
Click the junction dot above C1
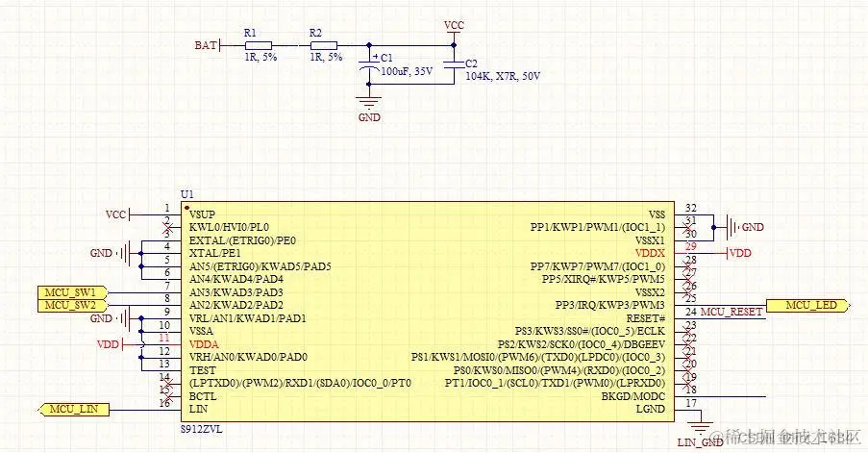(x=369, y=45)
